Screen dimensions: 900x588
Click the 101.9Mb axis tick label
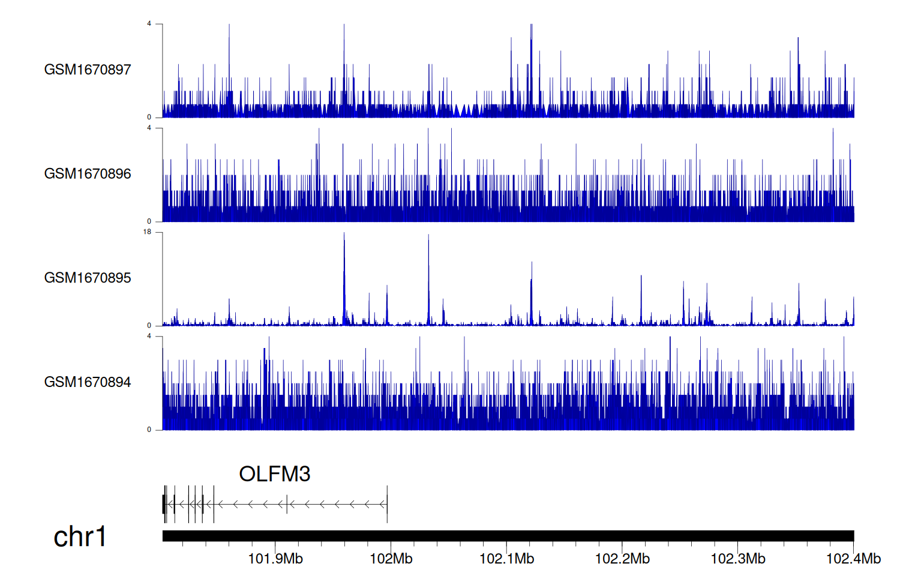click(x=275, y=559)
